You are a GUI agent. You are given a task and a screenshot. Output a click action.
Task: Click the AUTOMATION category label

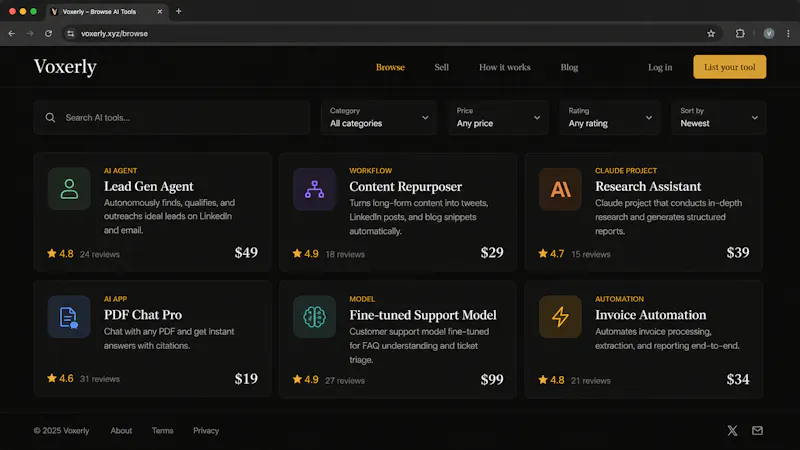[x=619, y=299]
